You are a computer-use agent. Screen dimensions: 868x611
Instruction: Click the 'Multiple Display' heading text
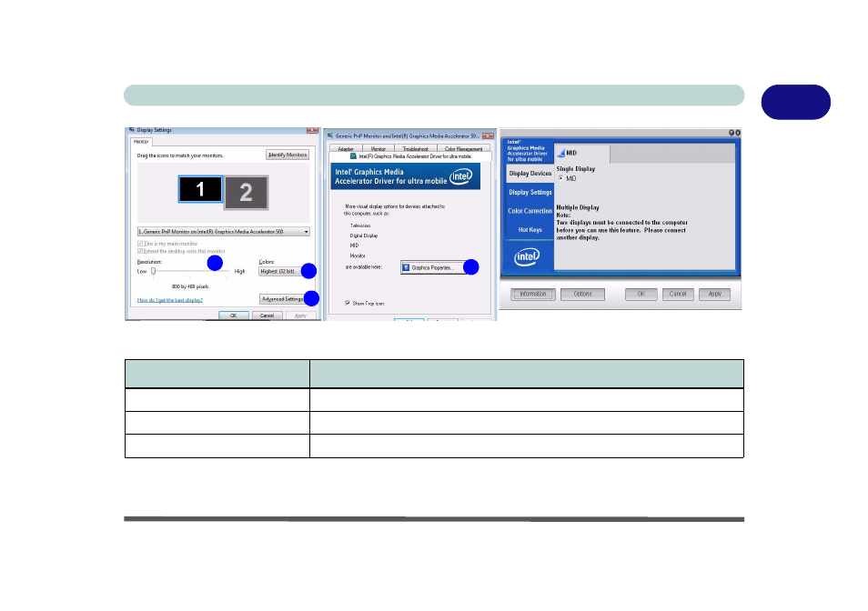(x=578, y=207)
